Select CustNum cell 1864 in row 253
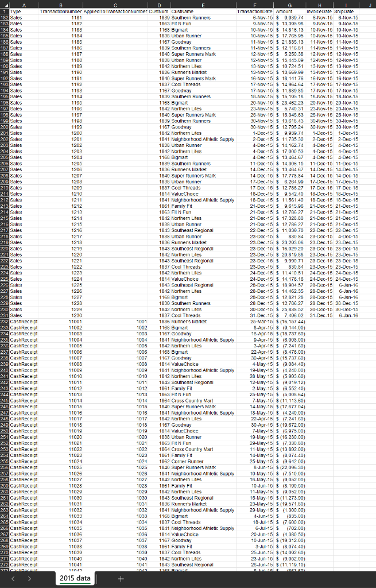Viewport: 376px width, 588px height. point(159,449)
